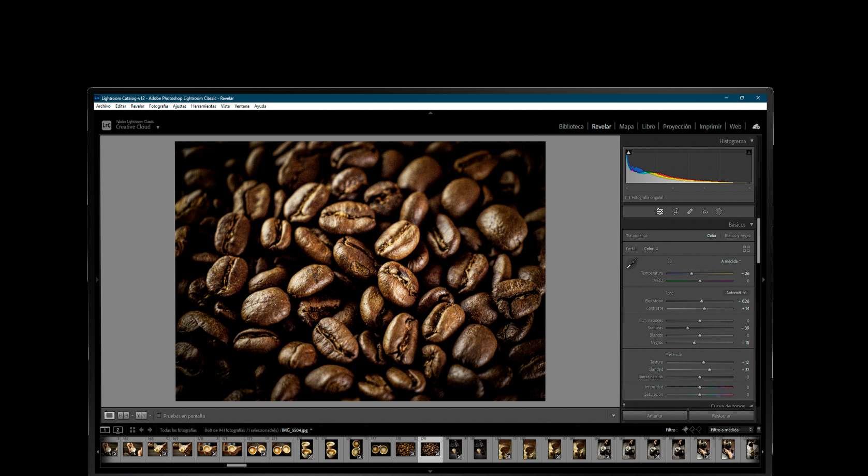The width and height of the screenshot is (868, 476).
Task: Switch to the Mapa module
Action: click(626, 126)
